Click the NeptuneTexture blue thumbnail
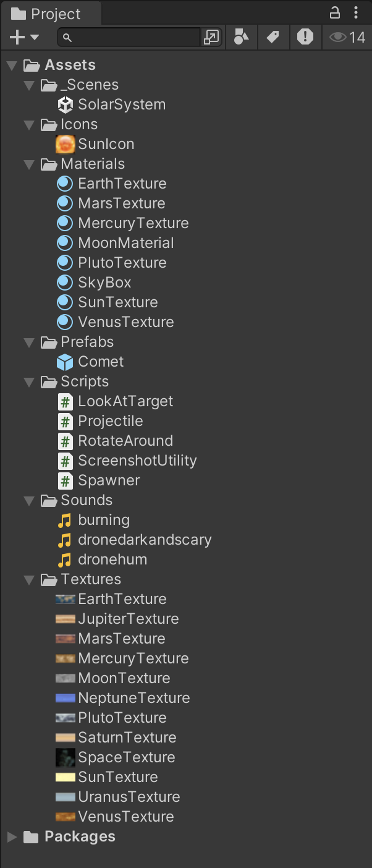This screenshot has width=372, height=868. click(65, 698)
